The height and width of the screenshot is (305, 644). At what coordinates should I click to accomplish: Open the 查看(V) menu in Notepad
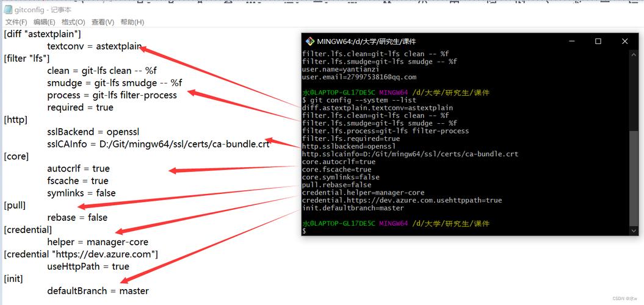tap(103, 22)
